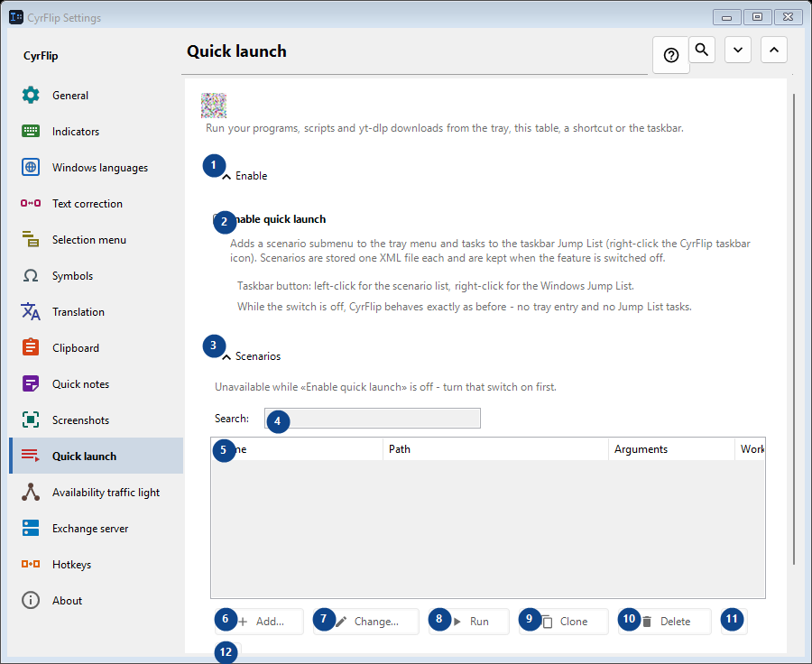The width and height of the screenshot is (812, 664).
Task: Toggle Enable quick launch switch
Action: 221,219
